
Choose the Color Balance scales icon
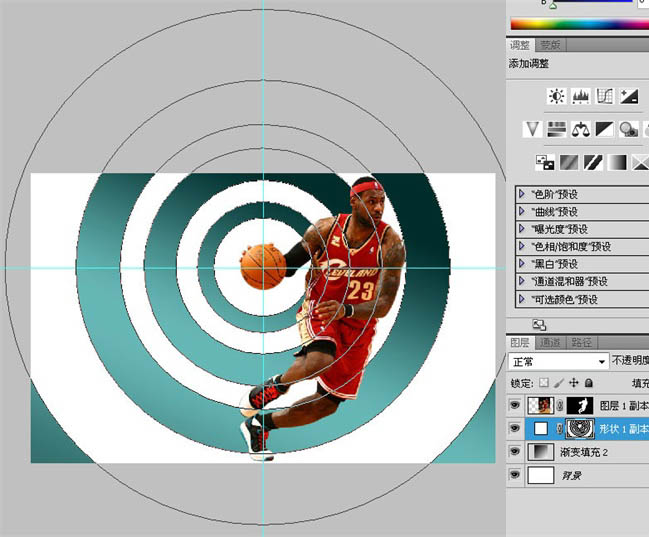581,129
